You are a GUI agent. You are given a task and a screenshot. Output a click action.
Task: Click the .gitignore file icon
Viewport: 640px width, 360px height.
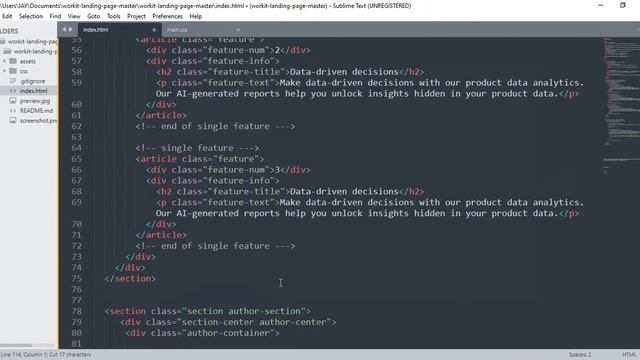pyautogui.click(x=13, y=81)
